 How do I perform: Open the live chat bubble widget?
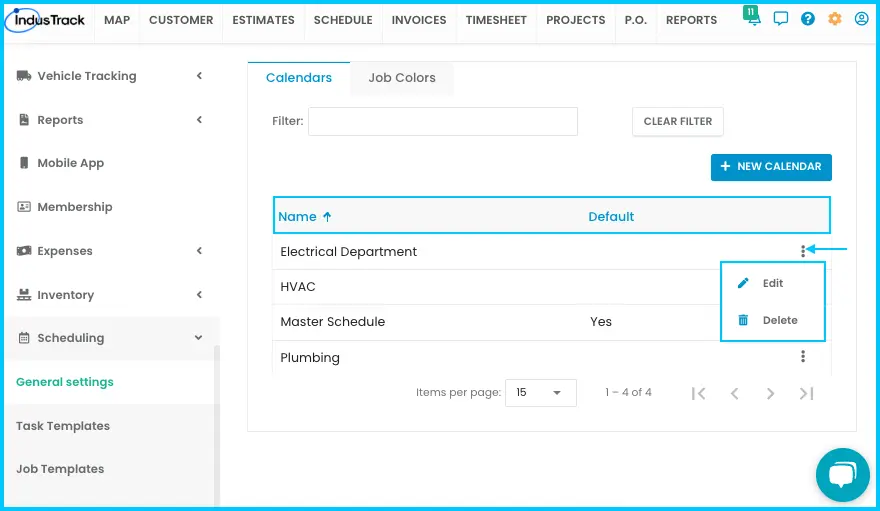(x=842, y=475)
